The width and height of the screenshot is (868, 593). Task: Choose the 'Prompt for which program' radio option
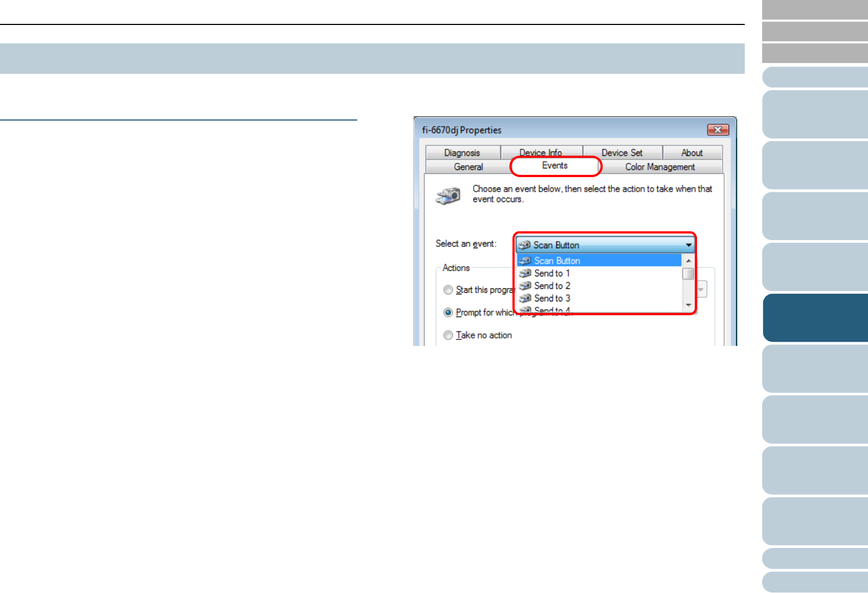(448, 313)
